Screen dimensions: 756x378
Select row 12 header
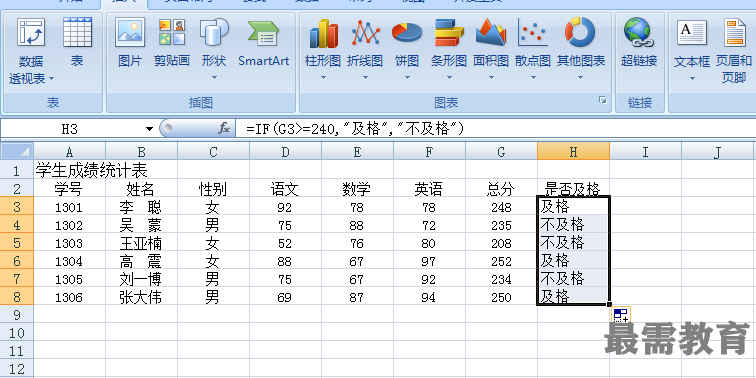click(17, 368)
